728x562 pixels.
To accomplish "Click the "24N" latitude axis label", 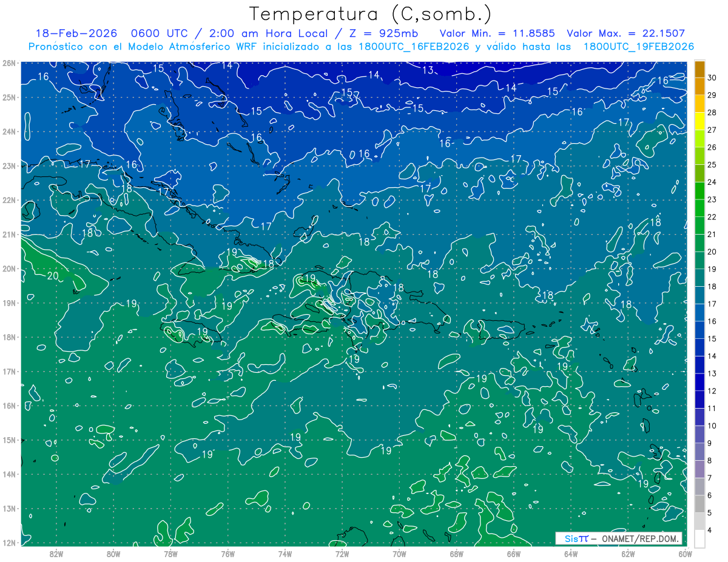I will tap(9, 132).
